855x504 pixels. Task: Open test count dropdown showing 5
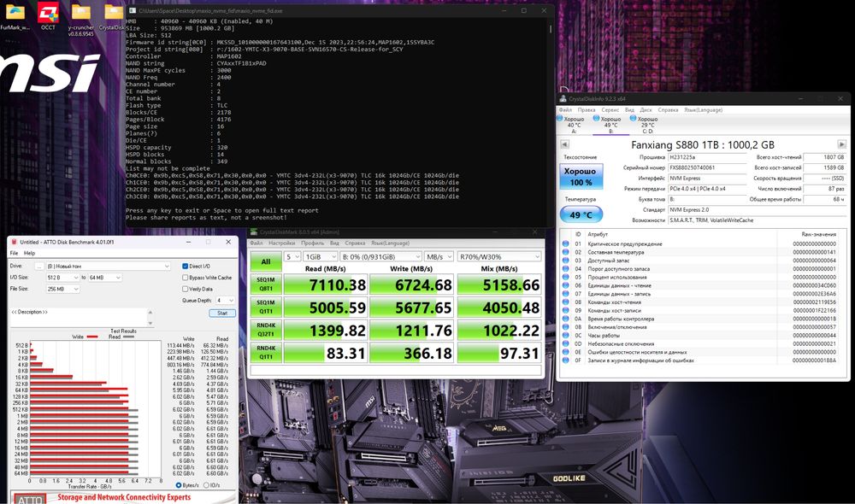(292, 256)
